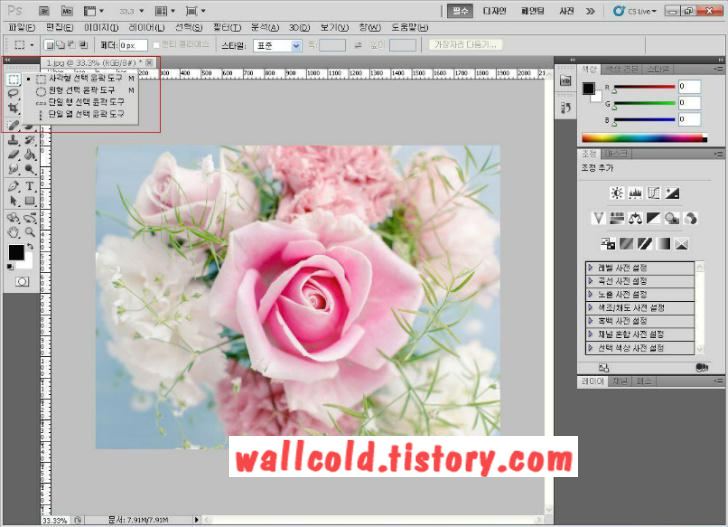The width and height of the screenshot is (728, 527).
Task: Select the Blur tool
Action: click(x=13, y=169)
